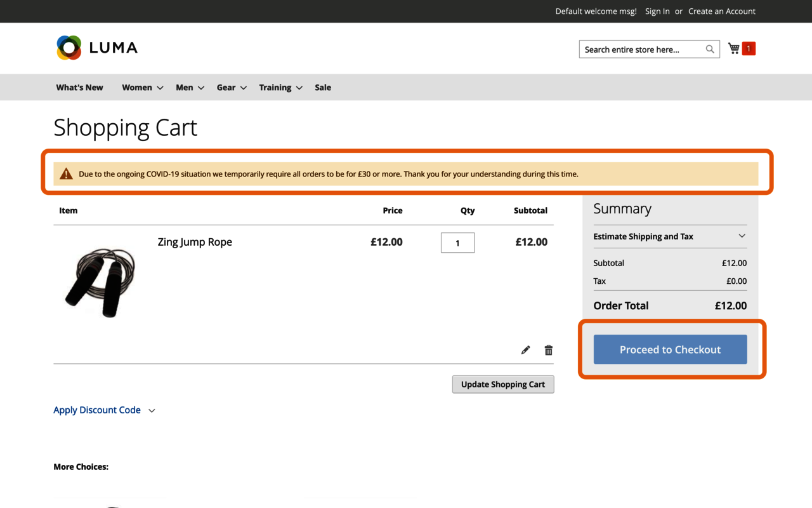This screenshot has width=812, height=508.
Task: Click the red cart item counter badge
Action: (749, 48)
